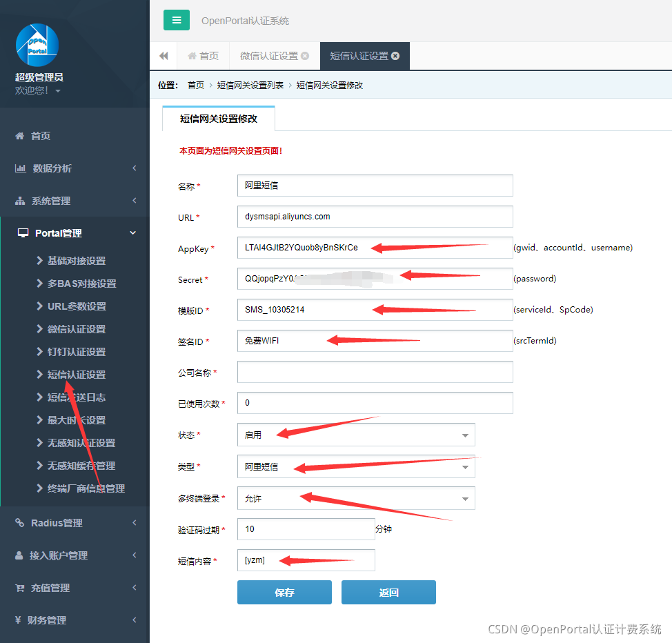Click the empty 公司名称 input field
Image resolution: width=672 pixels, height=643 pixels.
click(375, 372)
